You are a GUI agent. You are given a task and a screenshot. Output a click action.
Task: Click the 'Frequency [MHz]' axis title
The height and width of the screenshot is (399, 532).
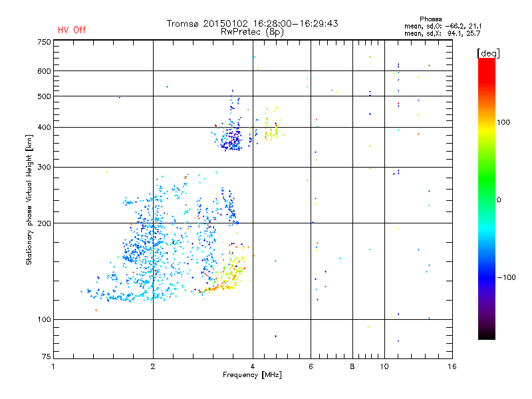point(252,375)
